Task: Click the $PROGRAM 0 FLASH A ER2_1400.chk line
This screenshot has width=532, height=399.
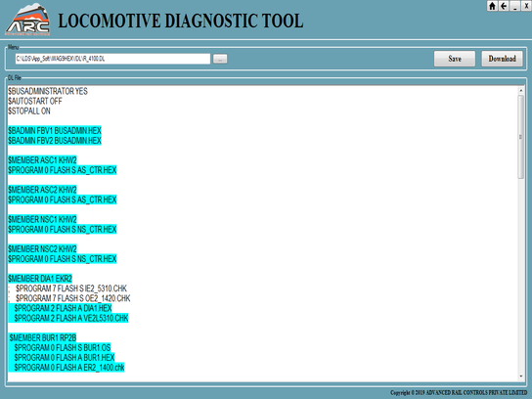Action: coord(69,368)
